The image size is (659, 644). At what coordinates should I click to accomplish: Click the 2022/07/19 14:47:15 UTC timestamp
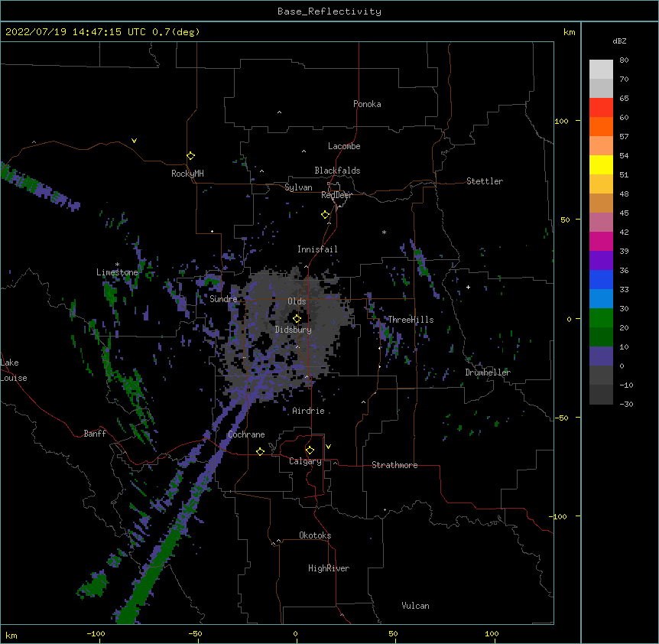[x=75, y=32]
